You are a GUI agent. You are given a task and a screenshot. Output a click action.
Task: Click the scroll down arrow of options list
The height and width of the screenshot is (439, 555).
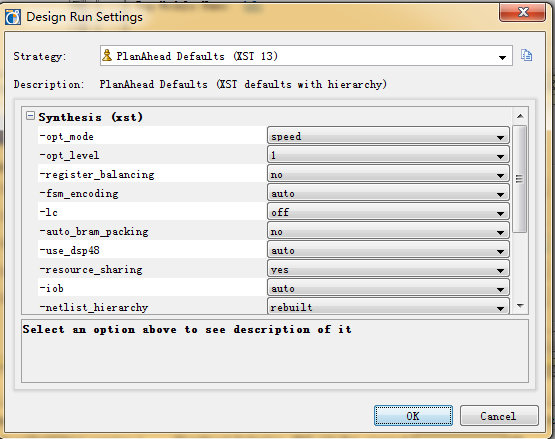point(520,306)
